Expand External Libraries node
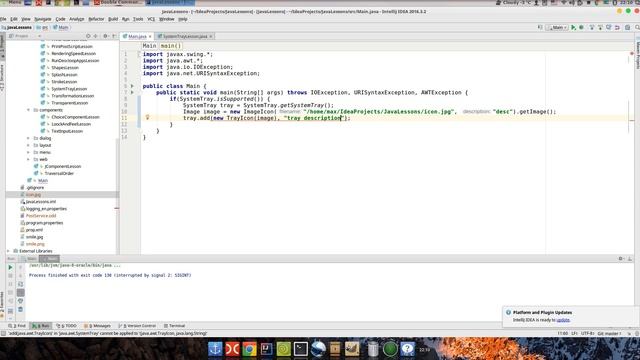The image size is (640, 360). (x=9, y=251)
